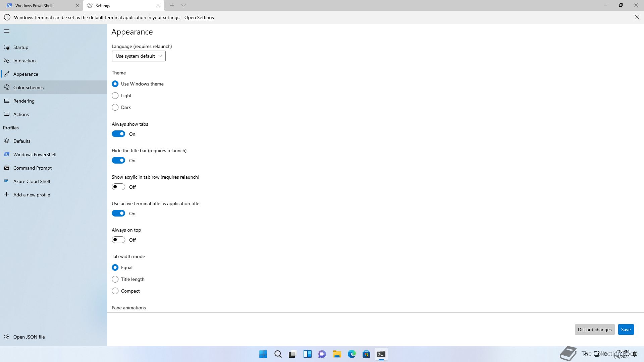Screen dimensions: 644x362
Task: Click the Save button
Action: point(626,329)
